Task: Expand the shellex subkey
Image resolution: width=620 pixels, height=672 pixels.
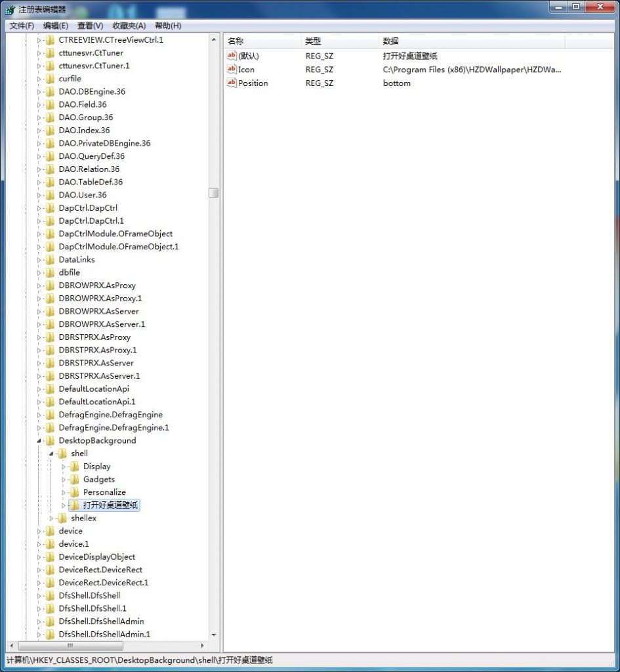Action: click(51, 518)
